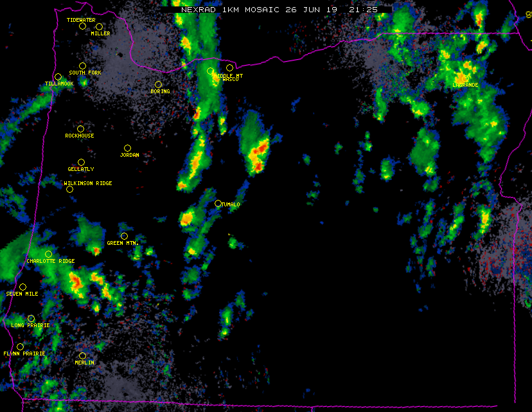Click the Rockhouse station circle
The height and width of the screenshot is (412, 532).
pos(80,129)
